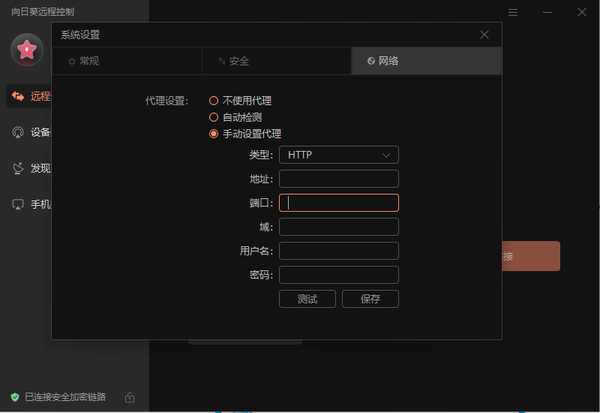The image size is (600, 413).
Task: Select 不使用代理 radio option
Action: (214, 101)
